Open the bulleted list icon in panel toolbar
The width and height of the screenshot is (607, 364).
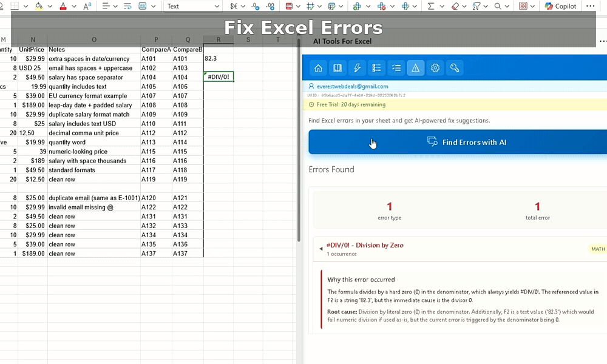click(x=376, y=68)
